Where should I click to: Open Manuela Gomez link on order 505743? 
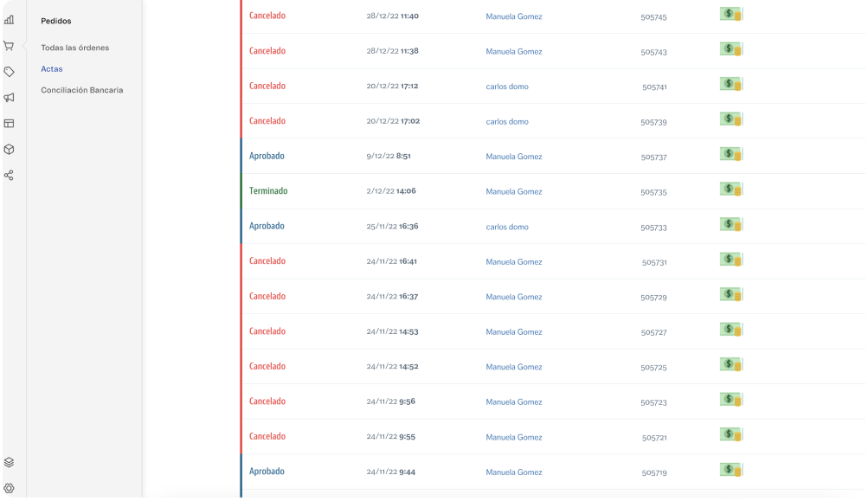point(514,52)
